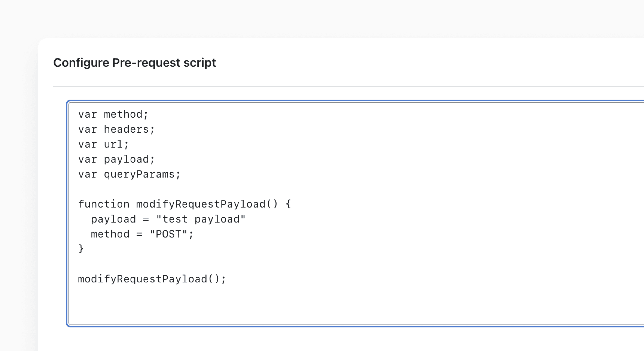Image resolution: width=644 pixels, height=351 pixels.
Task: Click the 'var' keyword before 'method;'
Action: point(87,114)
